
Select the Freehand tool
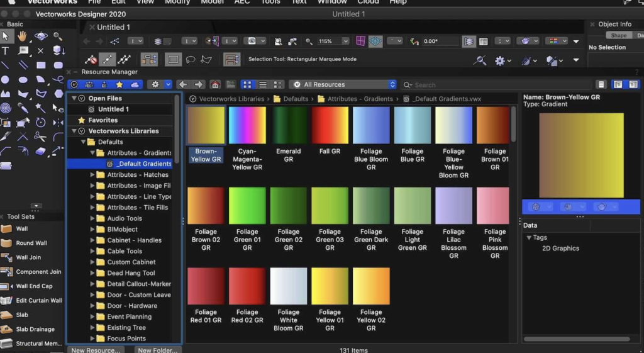[x=58, y=79]
